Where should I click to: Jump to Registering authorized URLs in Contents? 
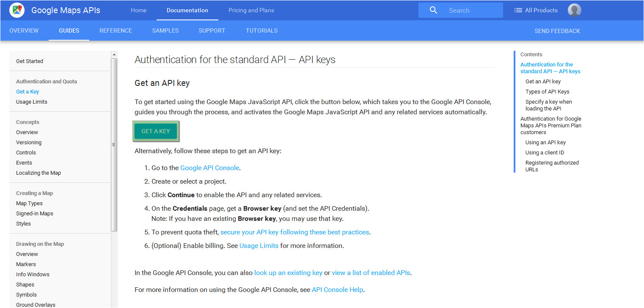(552, 166)
